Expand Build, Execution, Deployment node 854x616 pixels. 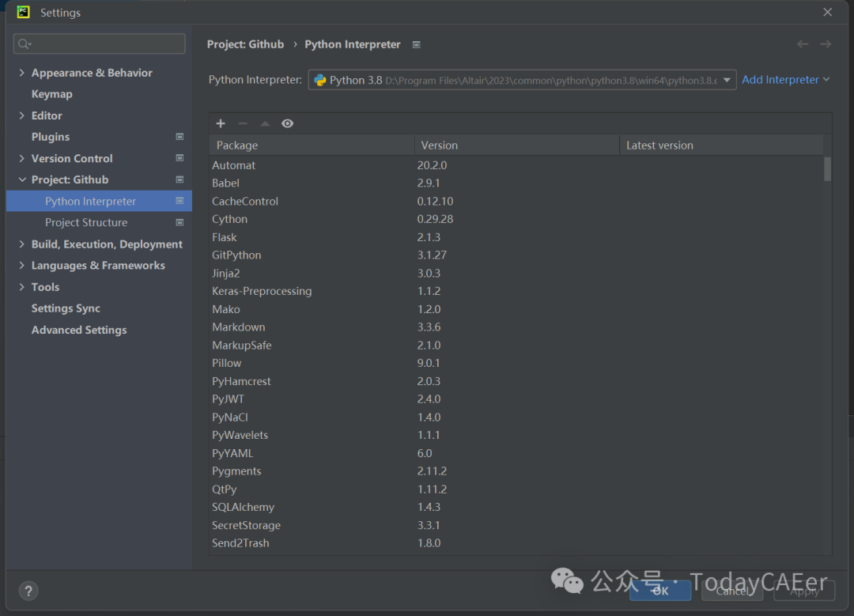tap(22, 244)
